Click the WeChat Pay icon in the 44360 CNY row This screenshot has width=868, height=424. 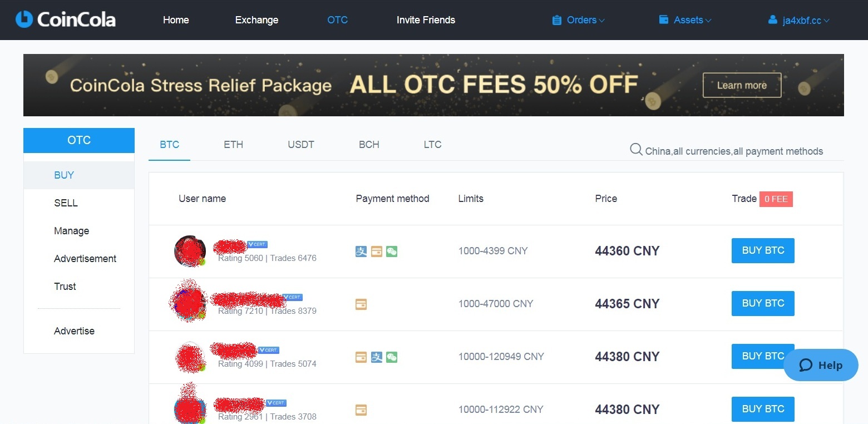tap(392, 252)
